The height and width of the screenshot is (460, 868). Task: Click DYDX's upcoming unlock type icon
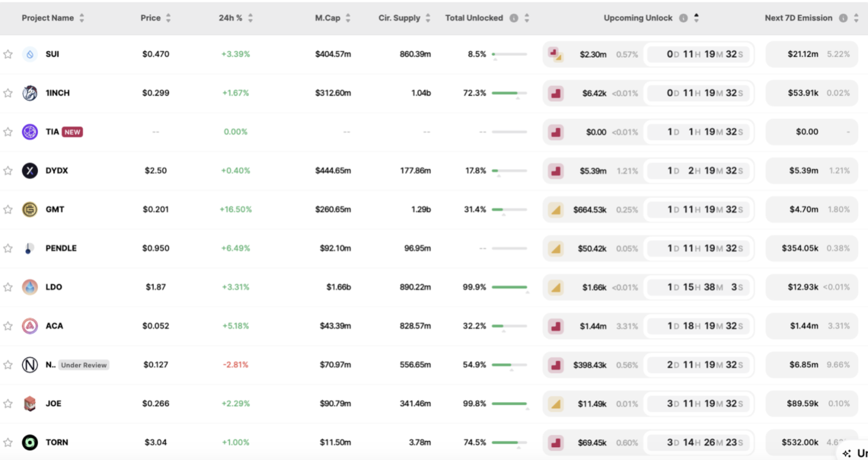(x=555, y=171)
